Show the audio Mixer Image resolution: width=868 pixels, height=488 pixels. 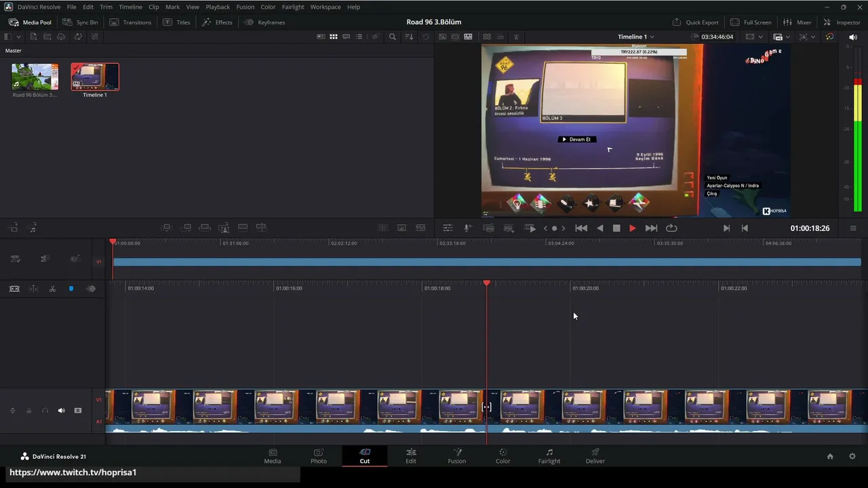coord(797,22)
